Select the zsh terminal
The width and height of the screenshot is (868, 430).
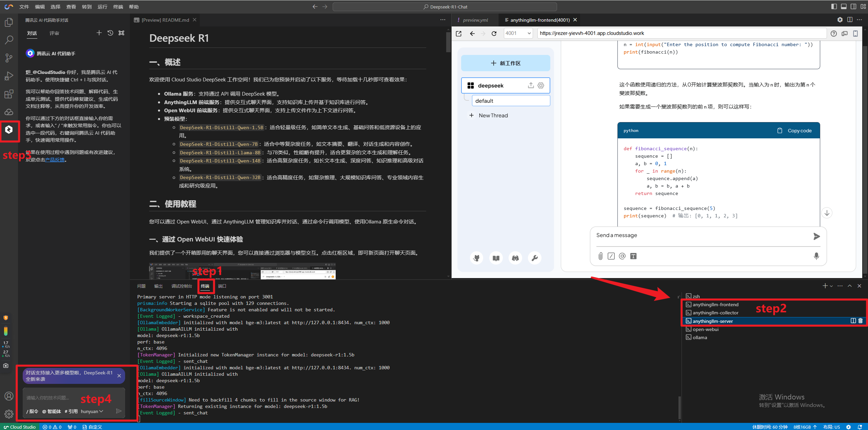coord(774,296)
